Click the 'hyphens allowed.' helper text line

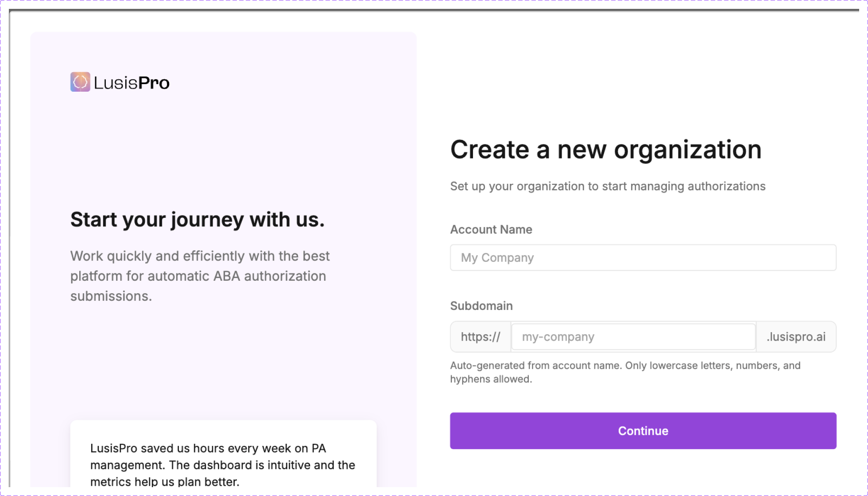[491, 379]
